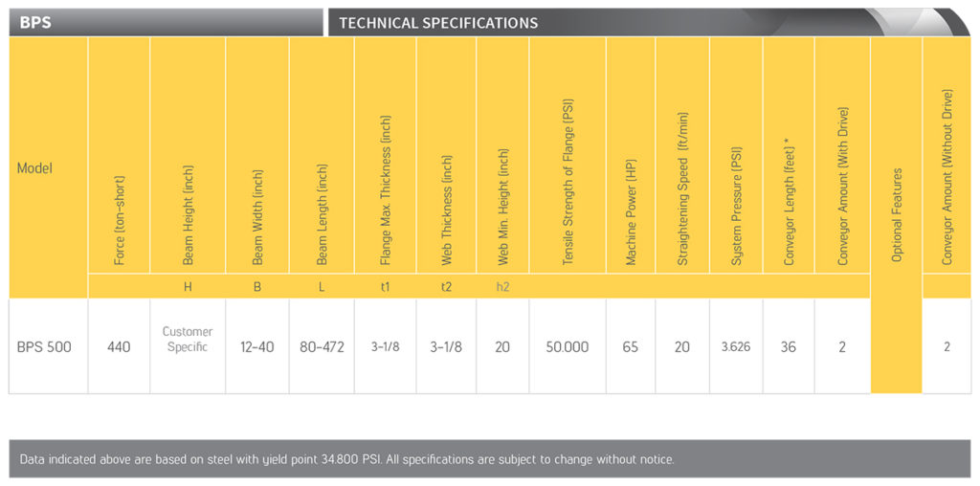Click the Optional Features column header

pos(897,215)
